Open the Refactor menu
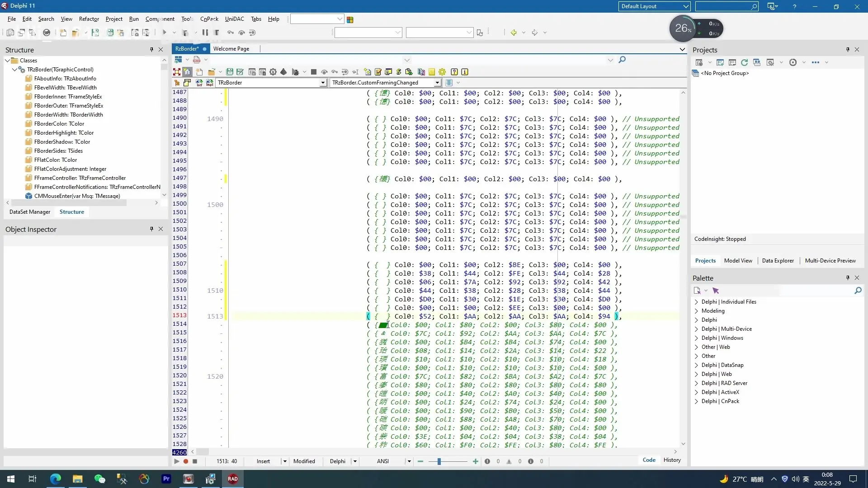 (x=89, y=19)
